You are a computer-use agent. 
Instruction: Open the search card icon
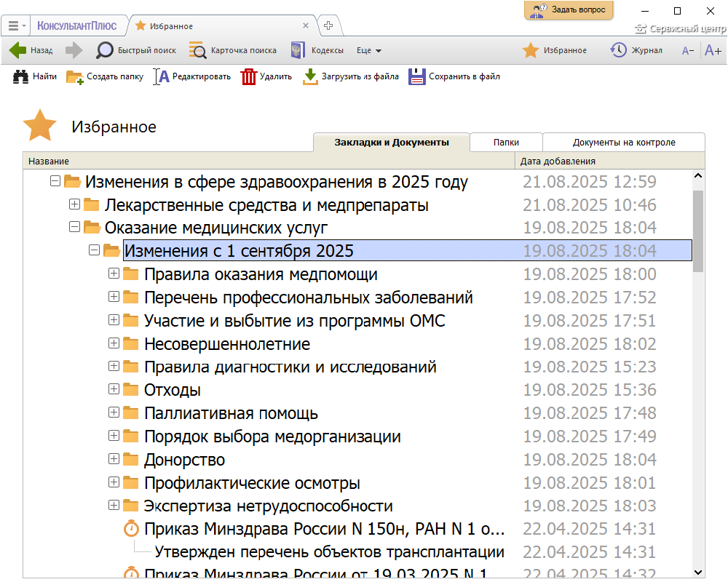[197, 50]
